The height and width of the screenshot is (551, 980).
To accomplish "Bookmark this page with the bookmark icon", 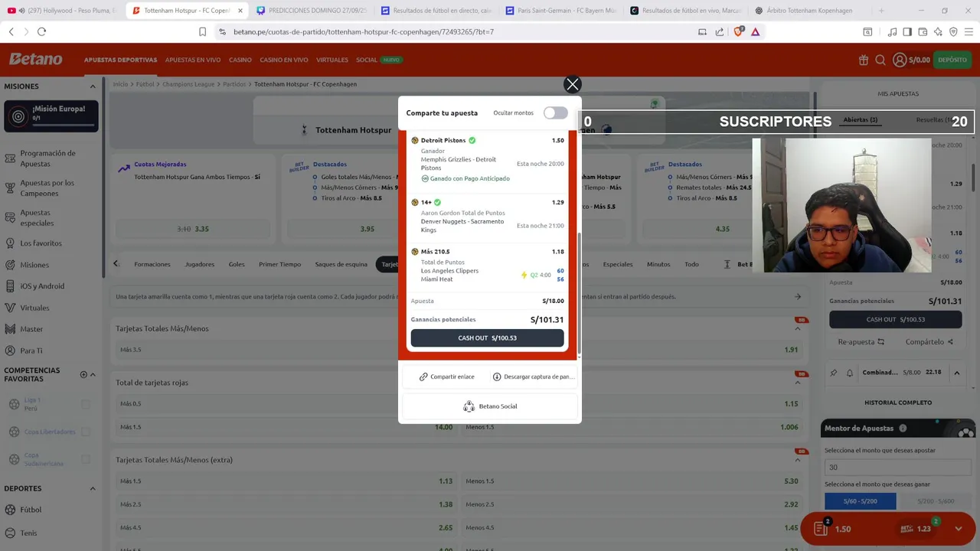I will [202, 31].
